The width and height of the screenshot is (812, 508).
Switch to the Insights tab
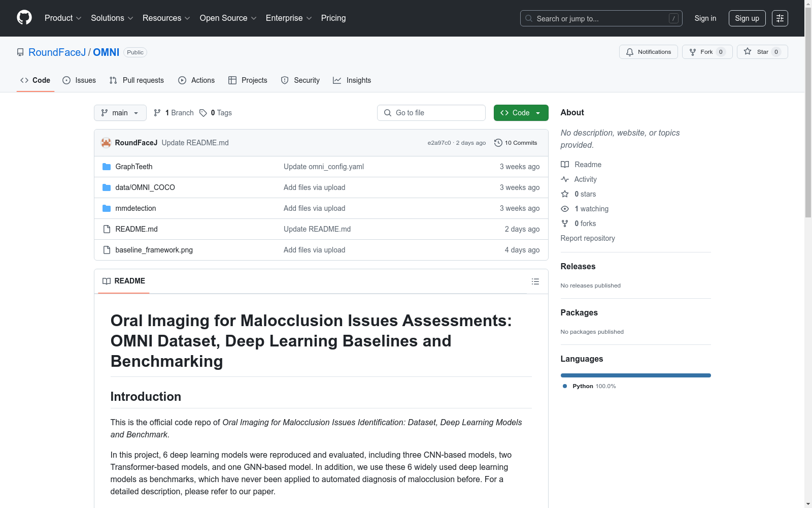point(352,80)
